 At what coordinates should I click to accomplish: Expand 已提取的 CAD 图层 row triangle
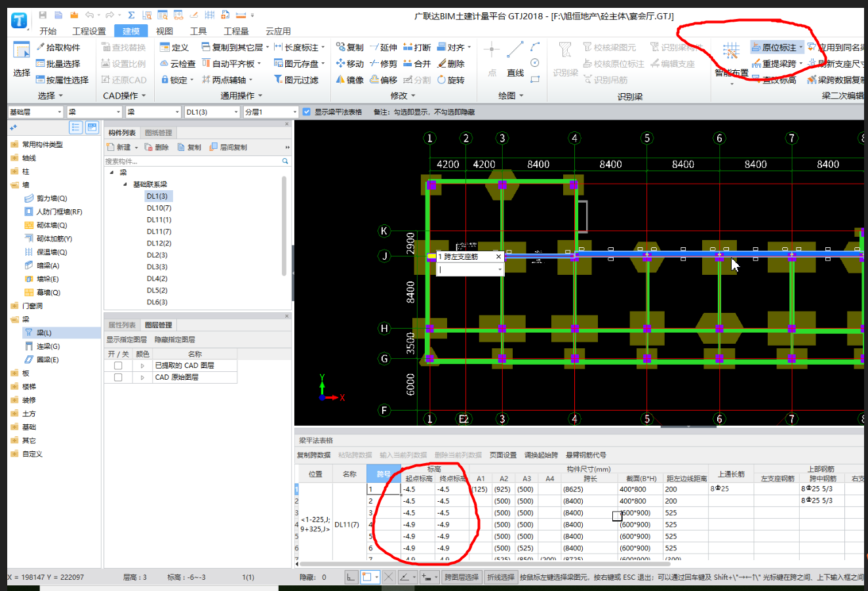[142, 365]
